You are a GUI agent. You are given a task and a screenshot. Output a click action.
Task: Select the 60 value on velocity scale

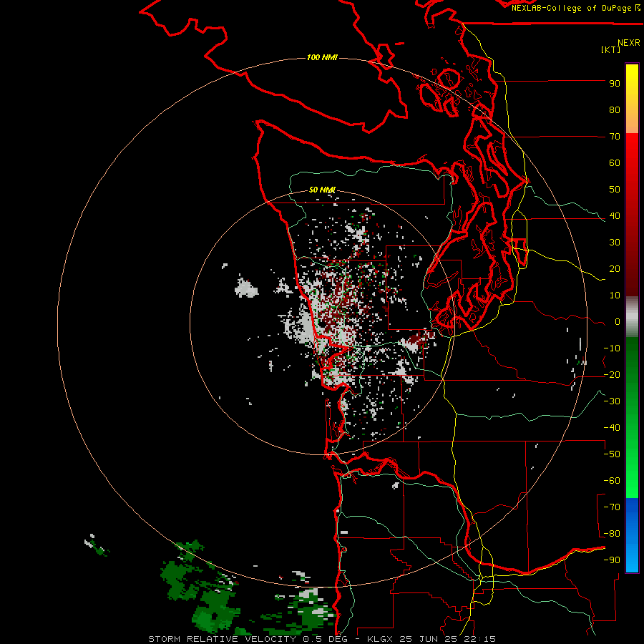click(x=615, y=163)
